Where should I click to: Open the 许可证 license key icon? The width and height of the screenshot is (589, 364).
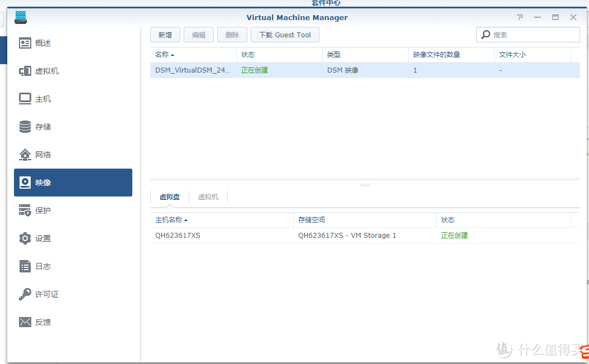[x=25, y=294]
